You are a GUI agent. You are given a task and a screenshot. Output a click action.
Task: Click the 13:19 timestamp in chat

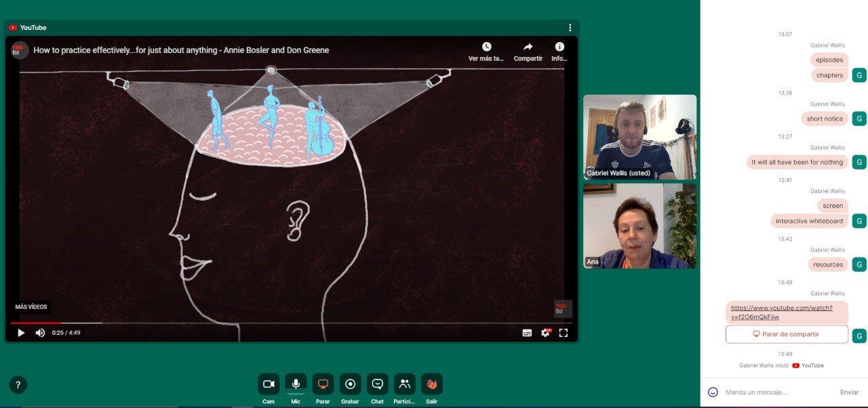point(785,93)
